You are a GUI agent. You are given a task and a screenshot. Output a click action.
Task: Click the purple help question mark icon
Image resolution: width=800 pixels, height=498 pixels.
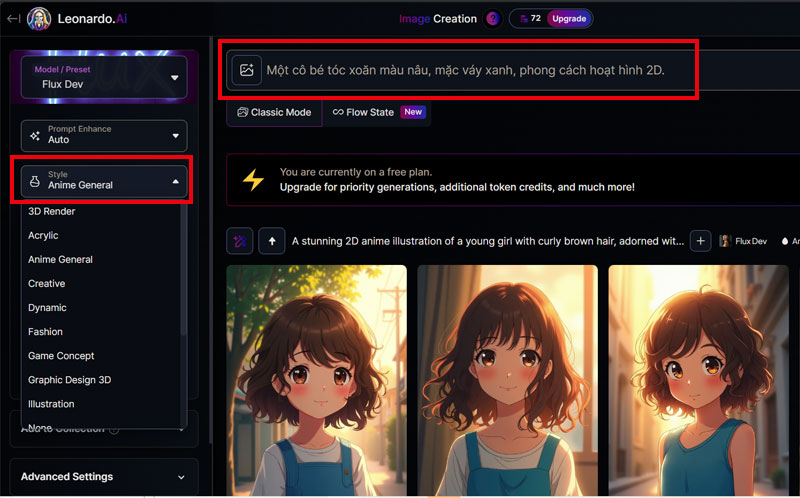492,19
